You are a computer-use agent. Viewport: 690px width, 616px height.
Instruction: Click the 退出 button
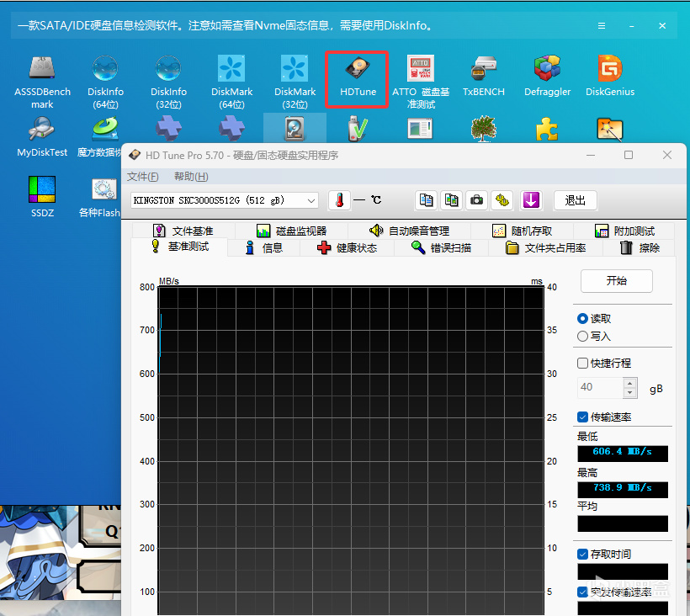click(575, 200)
